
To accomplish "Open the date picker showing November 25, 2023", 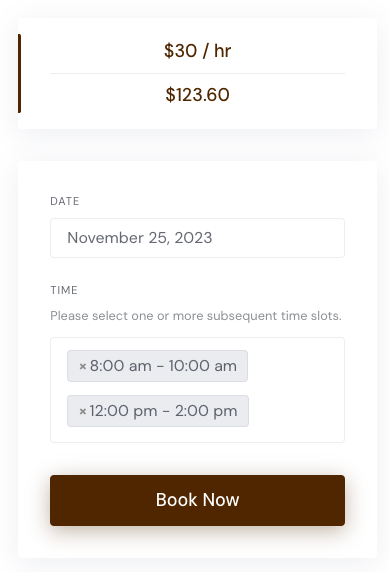I will pyautogui.click(x=197, y=238).
